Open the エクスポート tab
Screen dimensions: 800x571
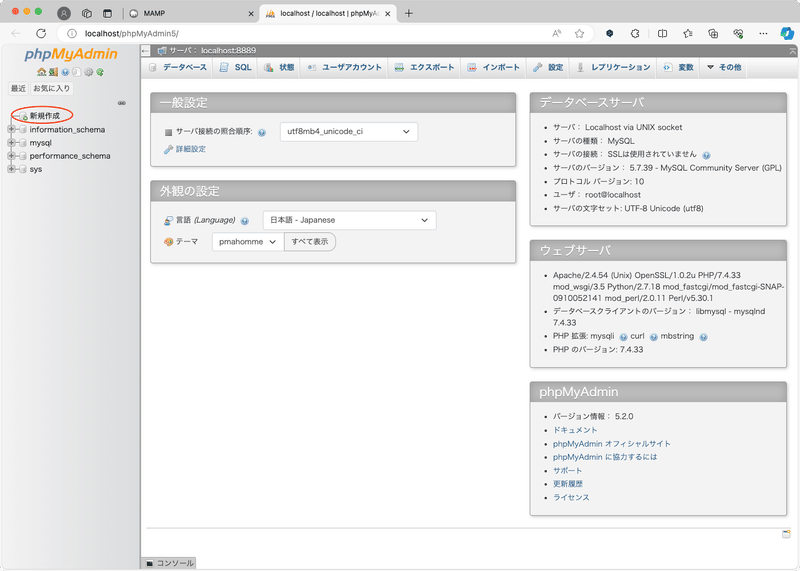424,67
